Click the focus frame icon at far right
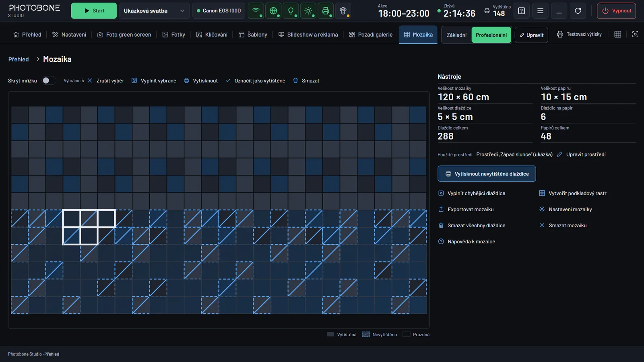Screen dimensions: 644x362 coord(635,34)
